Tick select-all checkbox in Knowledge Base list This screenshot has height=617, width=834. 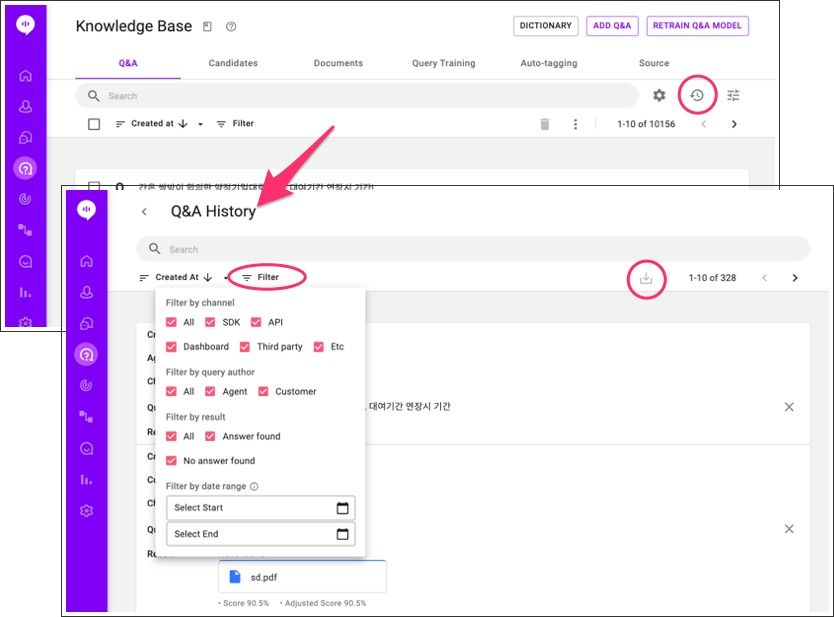click(94, 124)
